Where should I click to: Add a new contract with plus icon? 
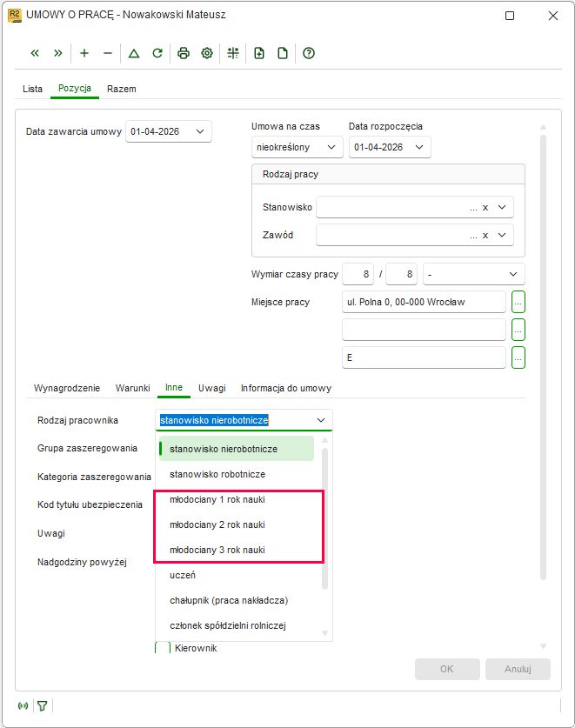84,53
